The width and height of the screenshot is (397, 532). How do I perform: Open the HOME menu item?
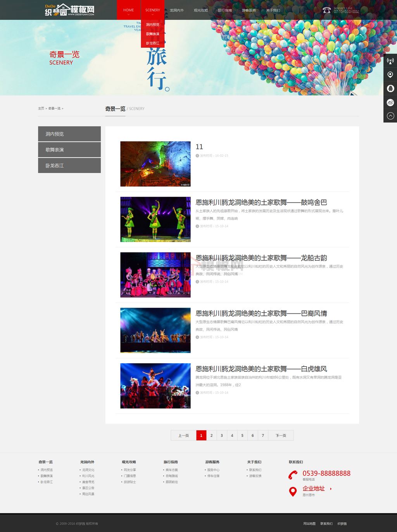pyautogui.click(x=128, y=10)
